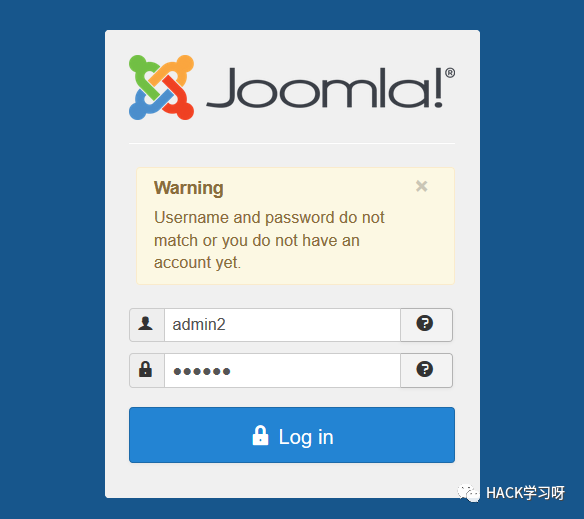
Task: Open the password help question mark icon
Action: coord(425,369)
